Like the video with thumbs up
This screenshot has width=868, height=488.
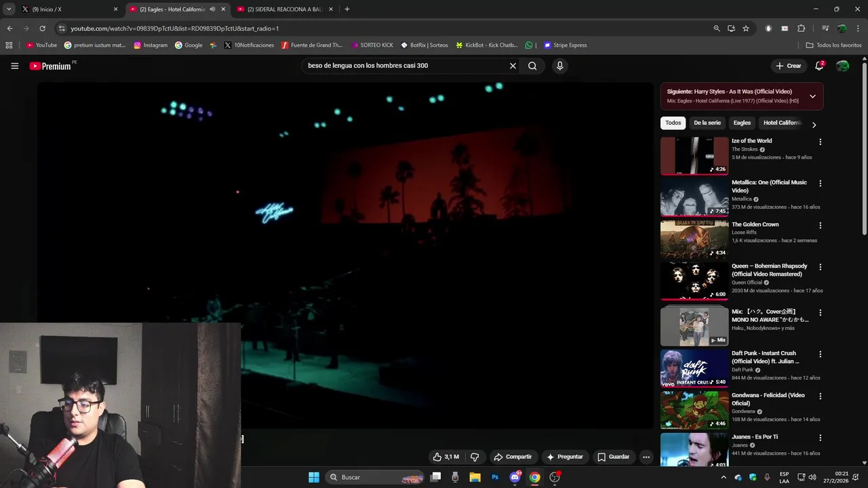(446, 457)
